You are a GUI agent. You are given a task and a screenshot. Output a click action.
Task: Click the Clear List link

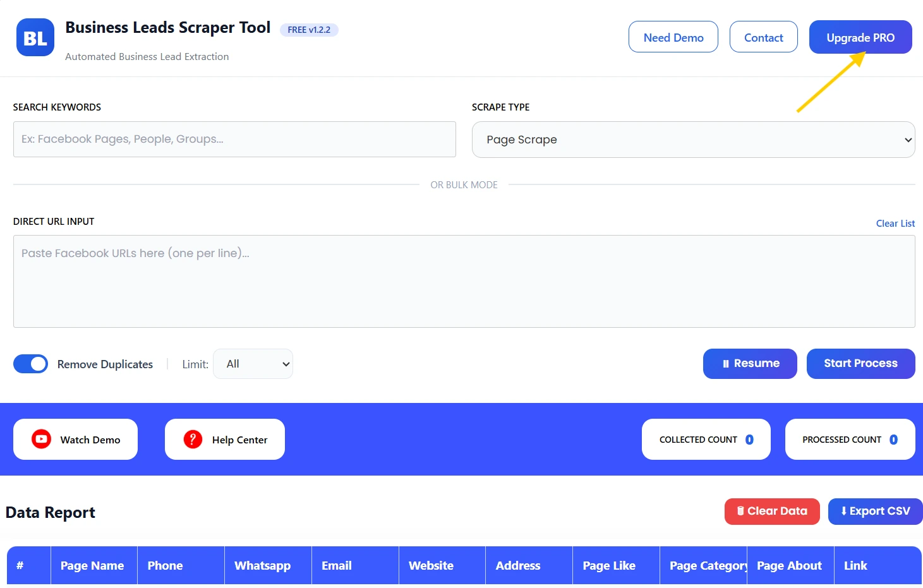[x=895, y=223]
